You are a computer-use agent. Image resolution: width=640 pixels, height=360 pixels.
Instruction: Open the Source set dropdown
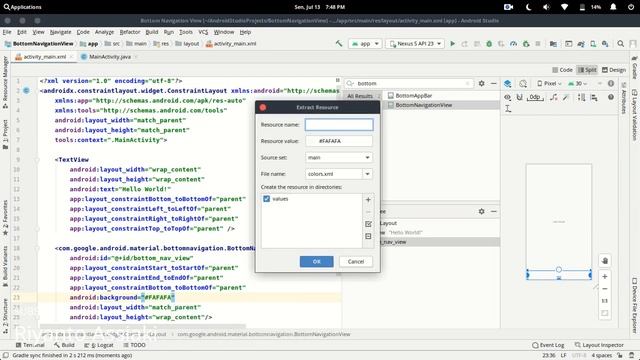(x=339, y=158)
